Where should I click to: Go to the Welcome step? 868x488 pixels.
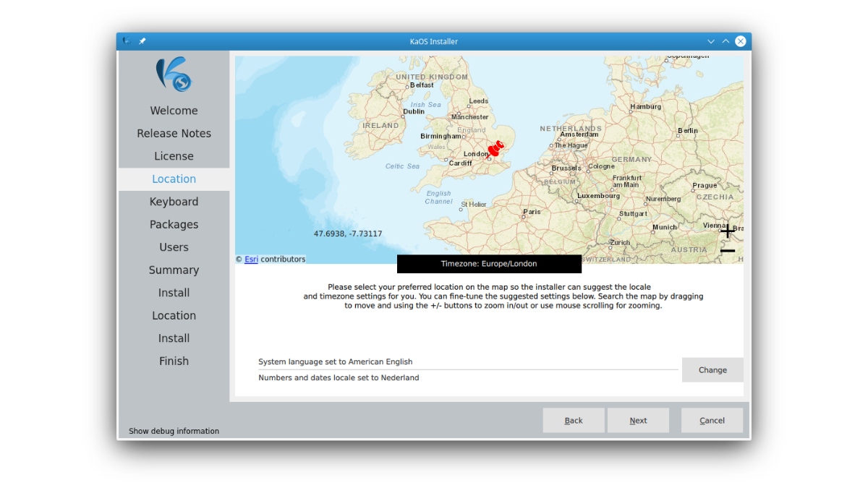pos(174,111)
